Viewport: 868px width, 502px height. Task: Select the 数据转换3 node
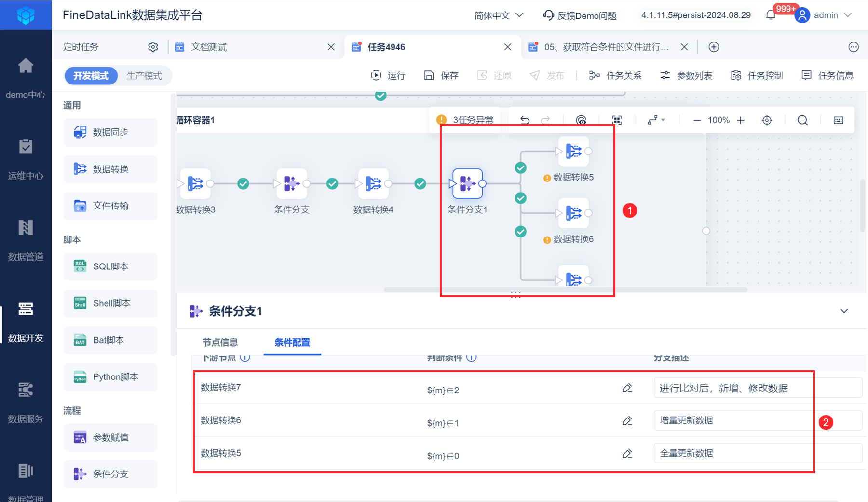(x=195, y=183)
